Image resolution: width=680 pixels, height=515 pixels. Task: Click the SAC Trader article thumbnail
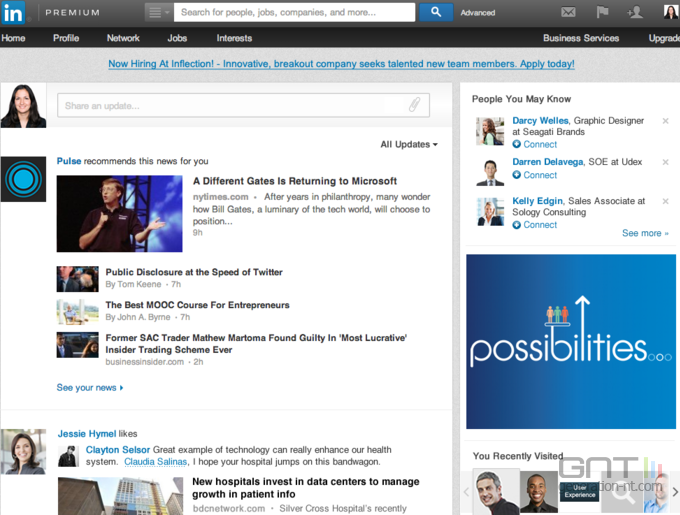[x=78, y=345]
